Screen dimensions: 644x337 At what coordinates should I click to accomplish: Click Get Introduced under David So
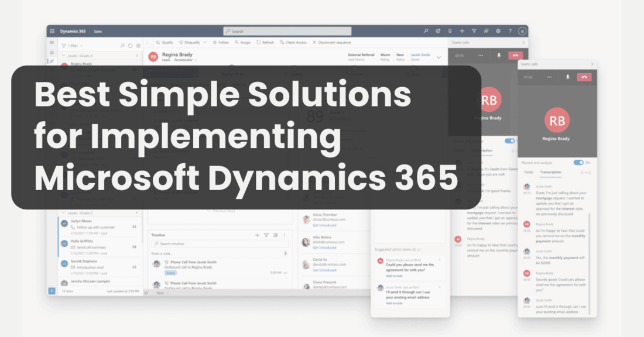pos(324,270)
